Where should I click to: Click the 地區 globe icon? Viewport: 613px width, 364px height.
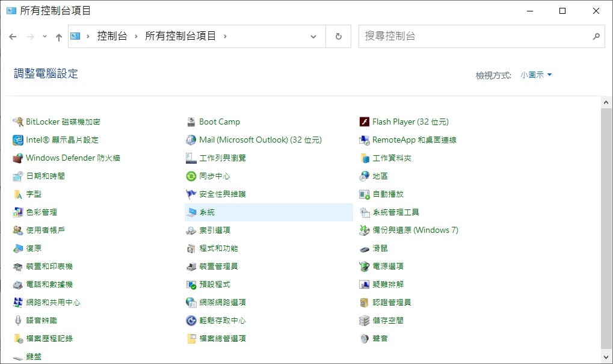click(365, 176)
